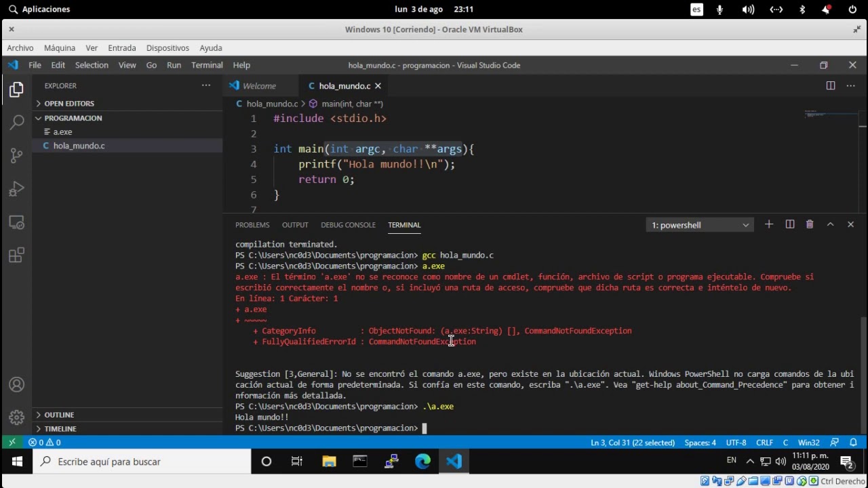Image resolution: width=868 pixels, height=488 pixels.
Task: Switch to Visual Studio Code taskbar icon
Action: point(454,462)
